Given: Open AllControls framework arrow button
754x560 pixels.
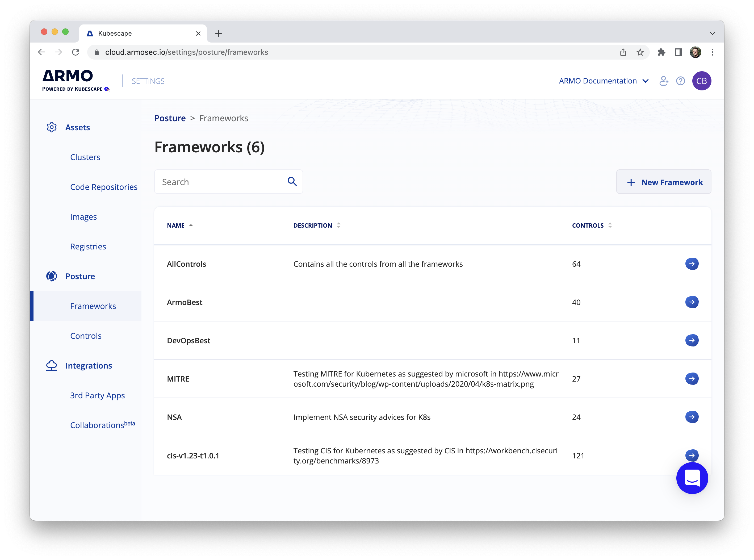Looking at the screenshot, I should pyautogui.click(x=692, y=264).
